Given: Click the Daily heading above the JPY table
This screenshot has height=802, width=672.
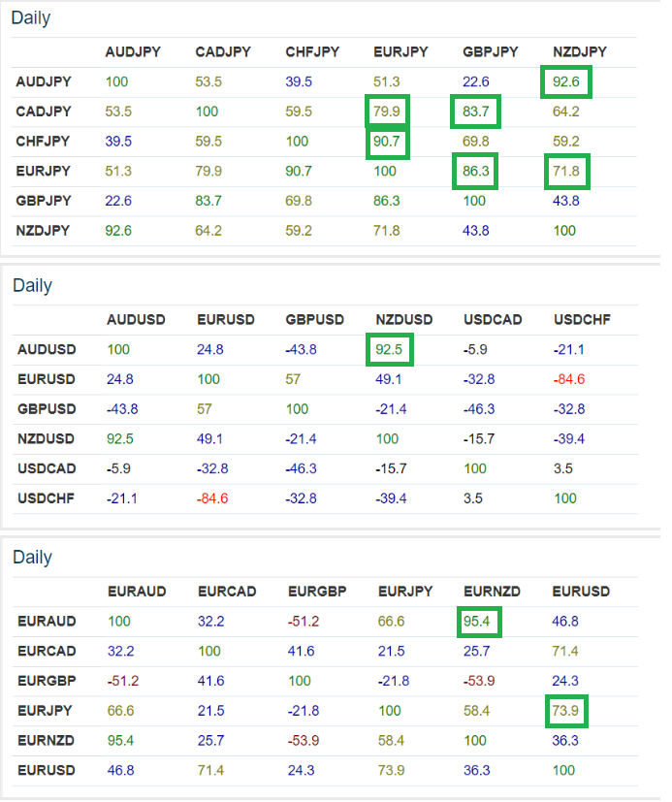Looking at the screenshot, I should tap(31, 18).
